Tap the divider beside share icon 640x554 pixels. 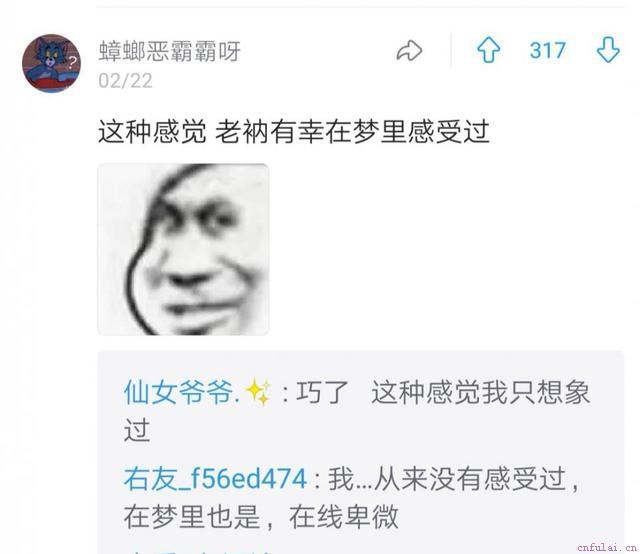451,50
